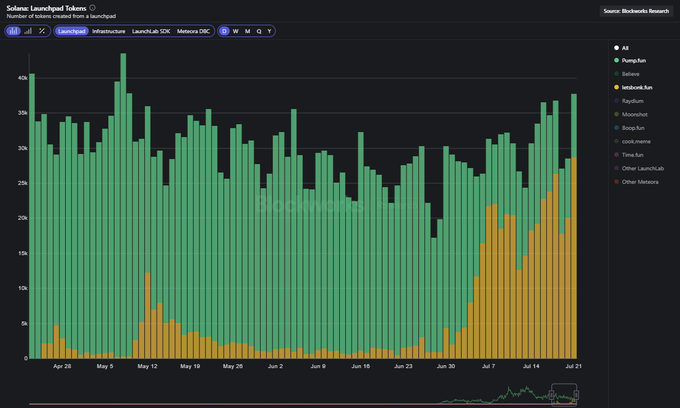
Task: Click the Moonshot color dot in legend
Action: [x=615, y=115]
